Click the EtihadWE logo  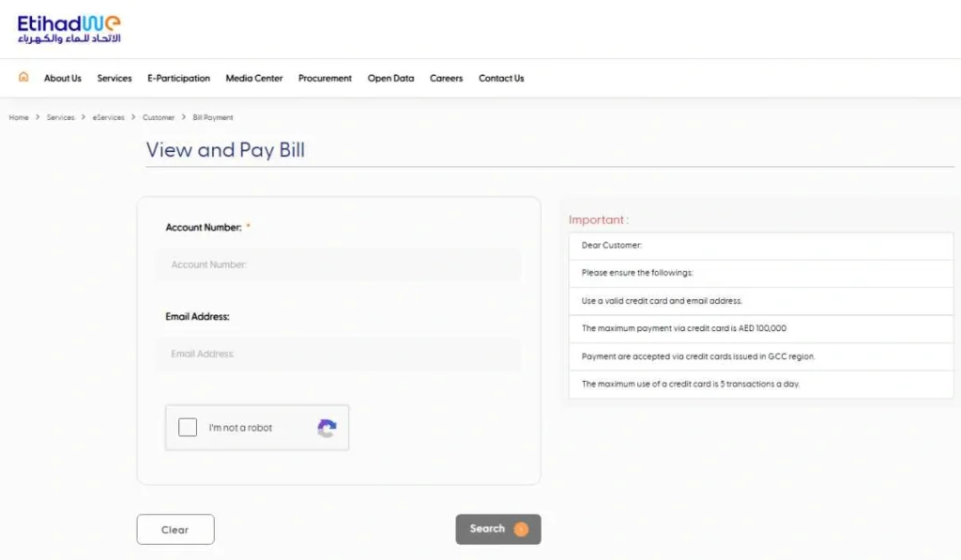(69, 29)
